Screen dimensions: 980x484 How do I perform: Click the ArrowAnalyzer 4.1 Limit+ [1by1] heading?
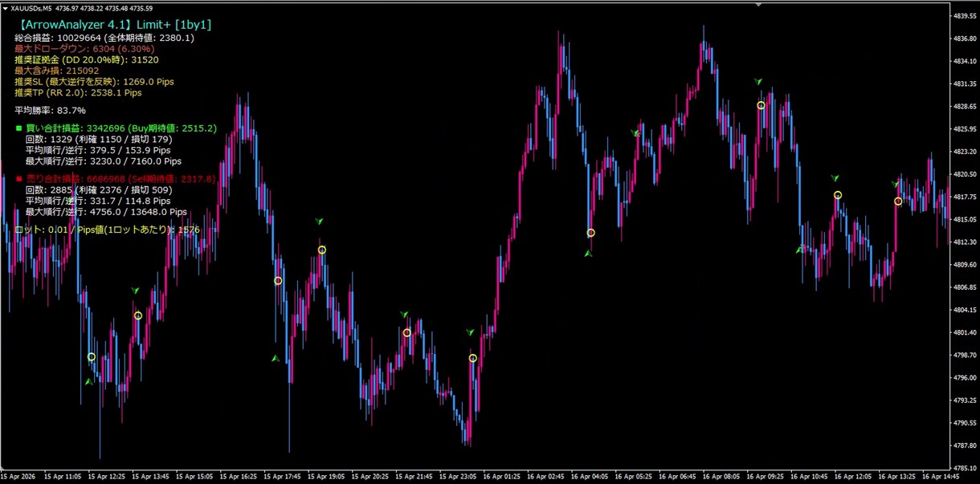pyautogui.click(x=113, y=25)
